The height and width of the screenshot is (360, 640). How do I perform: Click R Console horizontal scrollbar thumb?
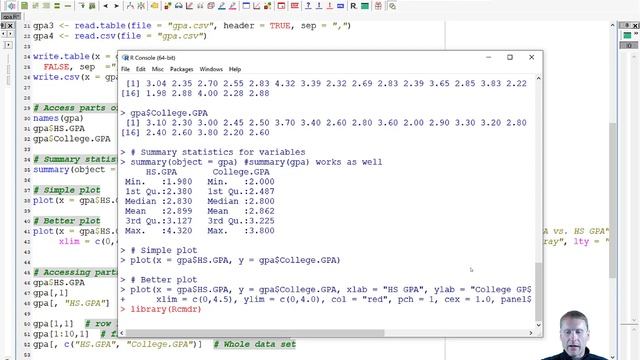[x=255, y=333]
